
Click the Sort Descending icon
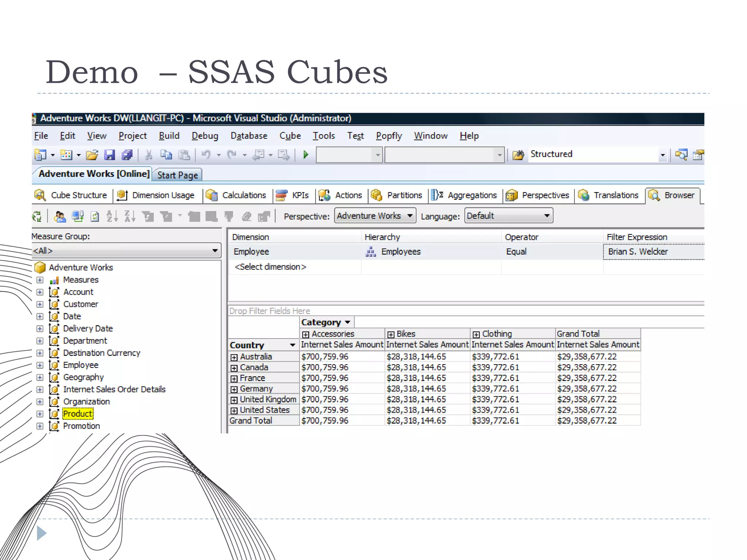(x=130, y=217)
